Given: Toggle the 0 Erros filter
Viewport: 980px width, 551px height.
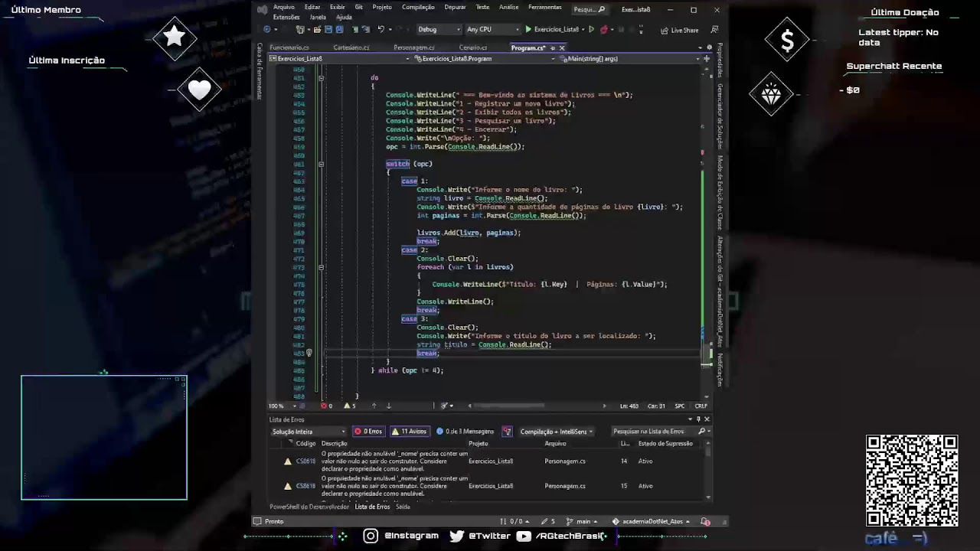Looking at the screenshot, I should click(x=368, y=432).
